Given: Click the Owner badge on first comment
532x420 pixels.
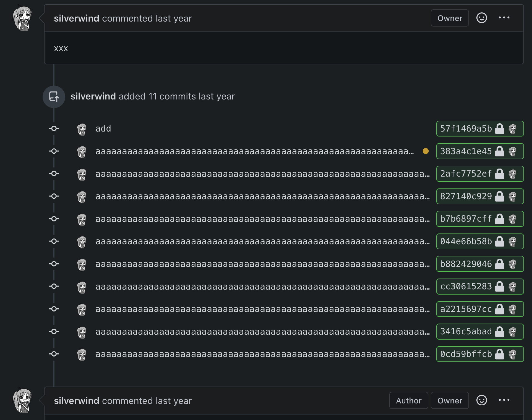Looking at the screenshot, I should [x=450, y=18].
